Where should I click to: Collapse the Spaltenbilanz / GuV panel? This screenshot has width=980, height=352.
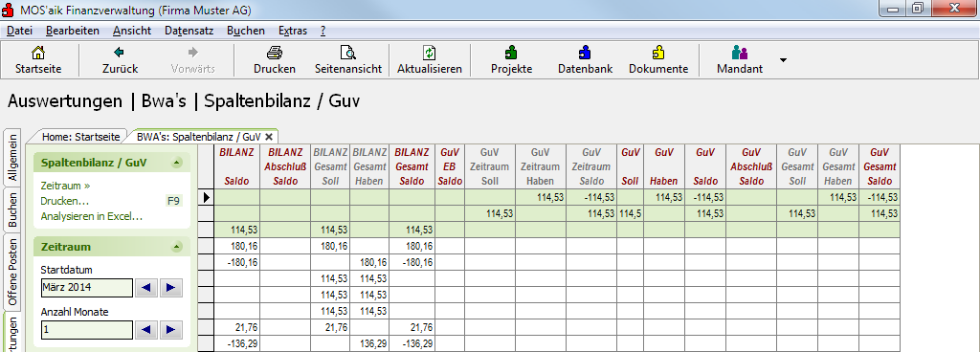(x=177, y=163)
